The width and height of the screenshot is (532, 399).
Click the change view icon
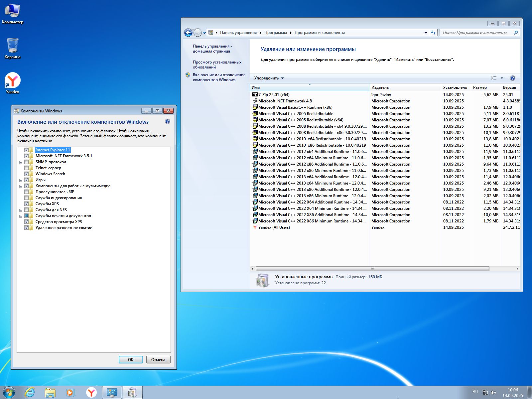(494, 78)
